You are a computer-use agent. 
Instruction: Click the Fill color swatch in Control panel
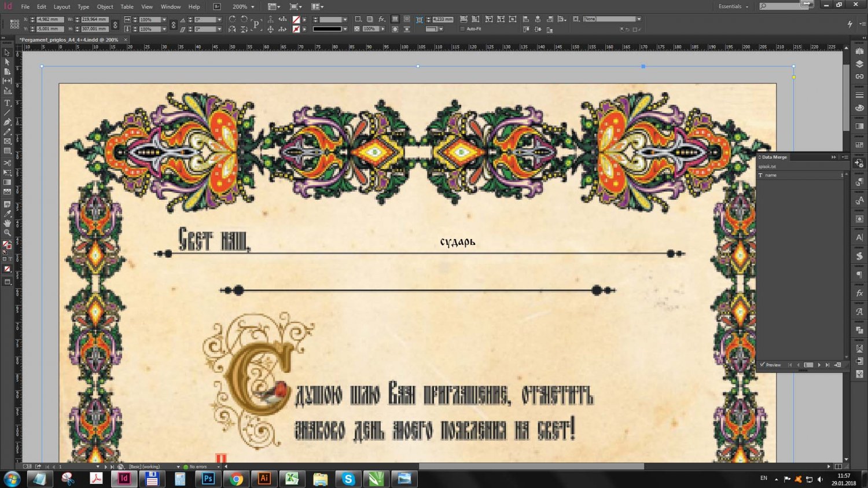click(296, 20)
